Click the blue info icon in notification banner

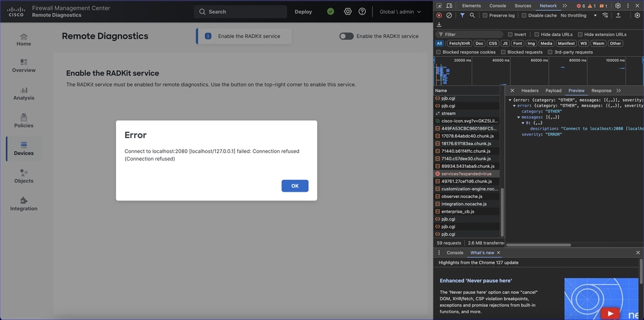(x=208, y=36)
